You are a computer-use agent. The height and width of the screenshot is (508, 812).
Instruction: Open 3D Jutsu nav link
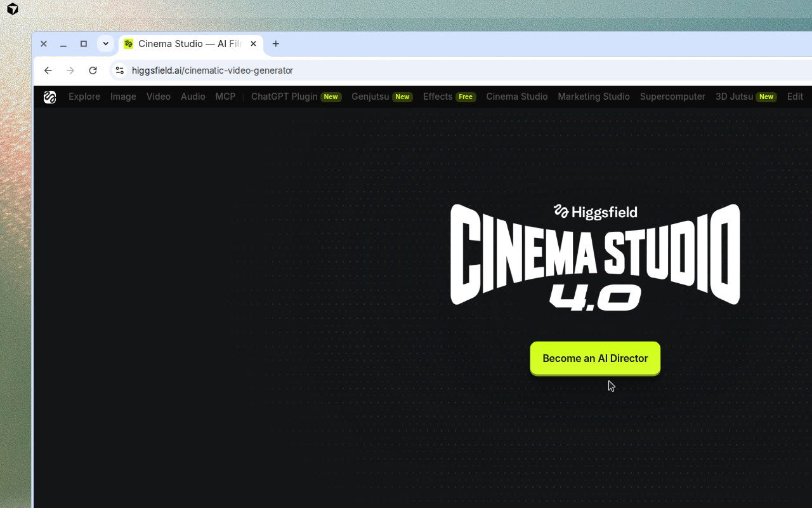tap(746, 97)
